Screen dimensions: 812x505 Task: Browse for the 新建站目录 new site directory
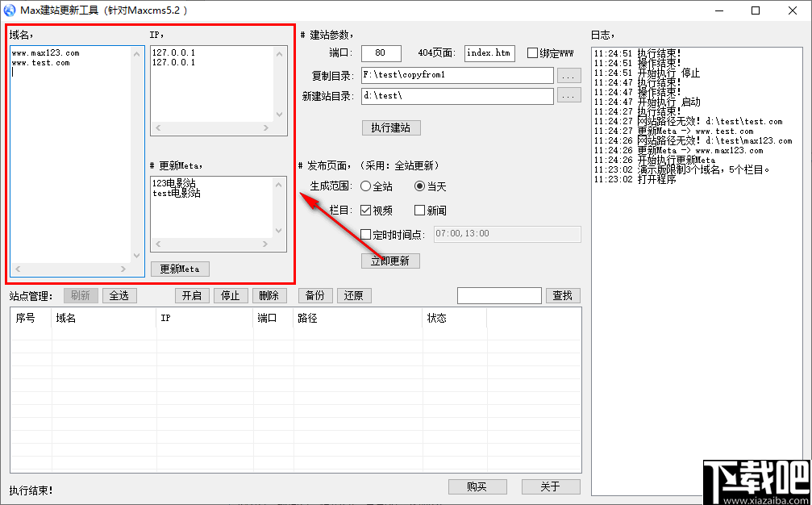pos(568,94)
